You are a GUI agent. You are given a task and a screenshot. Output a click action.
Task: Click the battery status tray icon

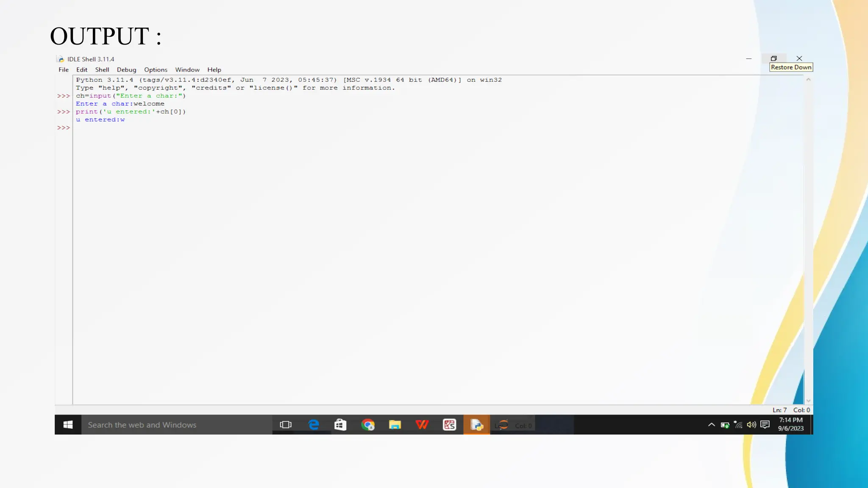[725, 425]
